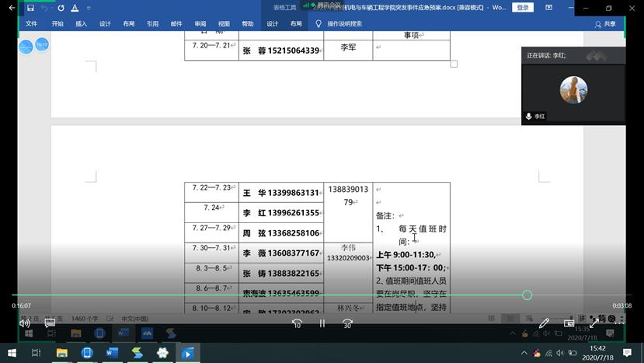The width and height of the screenshot is (644, 363).
Task: Pause the video playback
Action: 322,323
